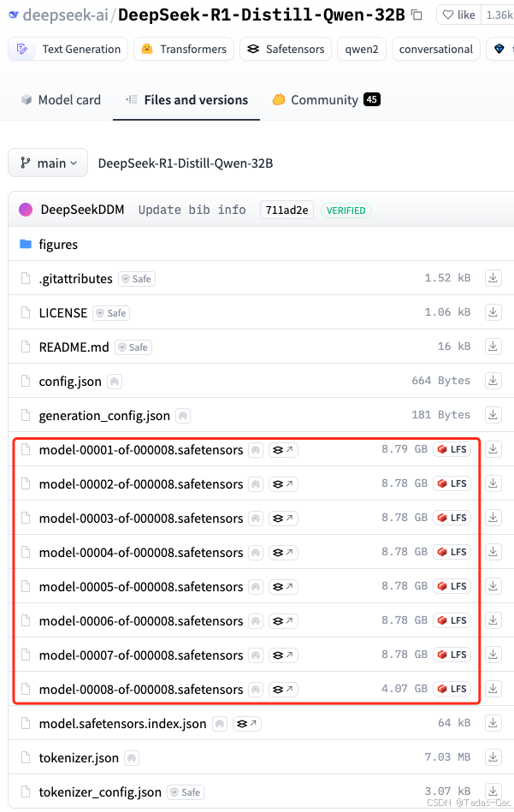The width and height of the screenshot is (514, 812).
Task: Download model-00002-of-000008.safetensors
Action: [493, 483]
